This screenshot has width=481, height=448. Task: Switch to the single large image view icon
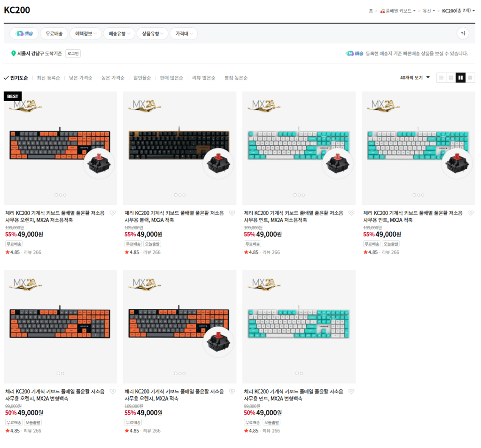(x=470, y=78)
